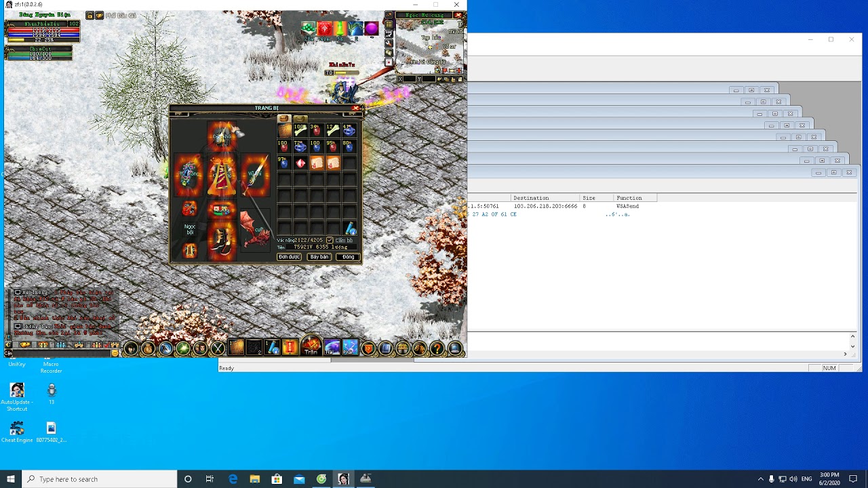Click the equipped belt slot
The height and width of the screenshot is (488, 868).
click(222, 210)
